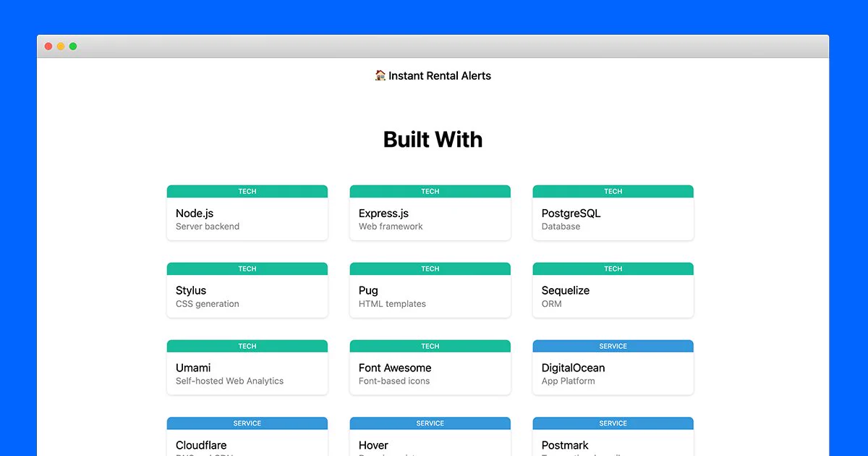Click the 'Self-hosted Web Analytics' text
The height and width of the screenshot is (456, 868).
tap(230, 381)
